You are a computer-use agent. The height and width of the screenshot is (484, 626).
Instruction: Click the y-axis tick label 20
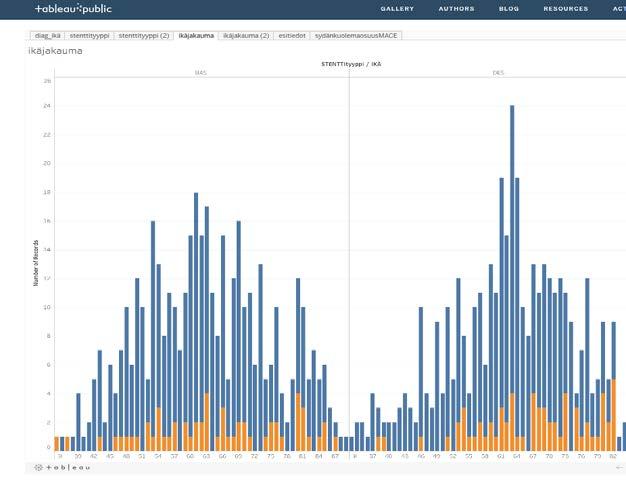coord(47,163)
